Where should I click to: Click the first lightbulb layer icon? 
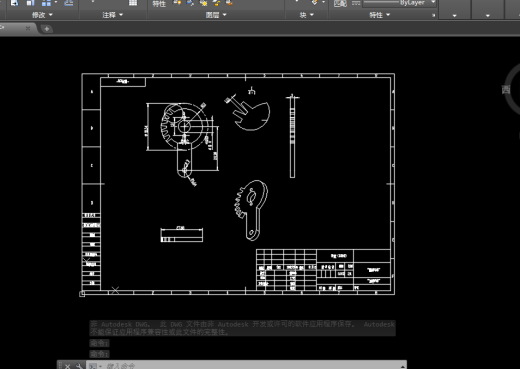click(177, 3)
